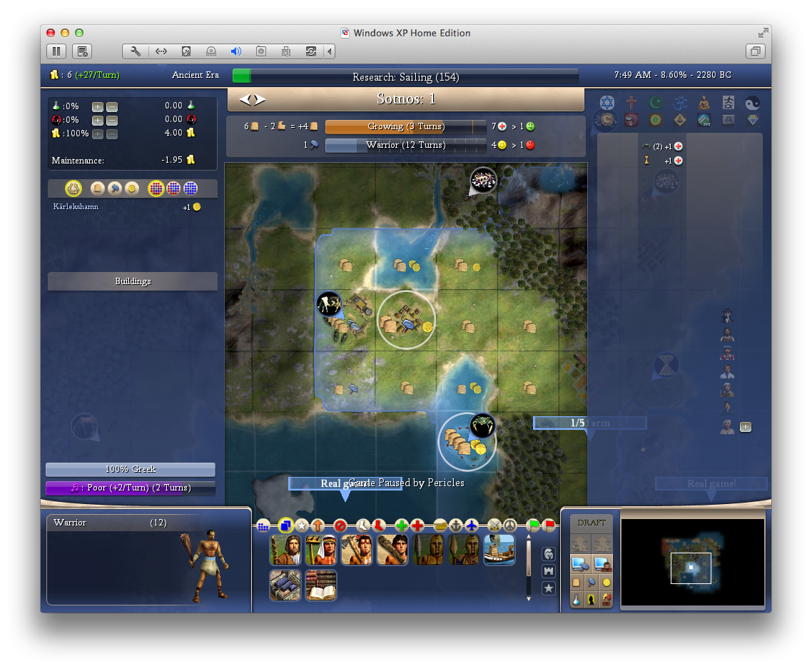
Task: Click the large red plus action icon
Action: click(x=417, y=526)
